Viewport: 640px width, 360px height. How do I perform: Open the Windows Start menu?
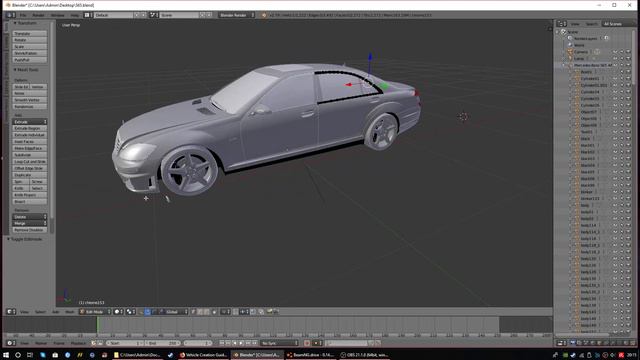[x=6, y=355]
